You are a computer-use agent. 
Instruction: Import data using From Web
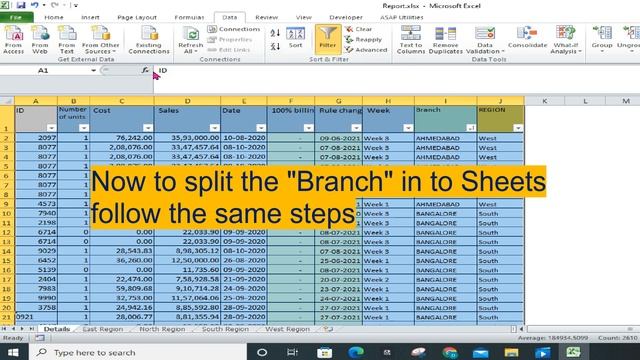pyautogui.click(x=40, y=40)
